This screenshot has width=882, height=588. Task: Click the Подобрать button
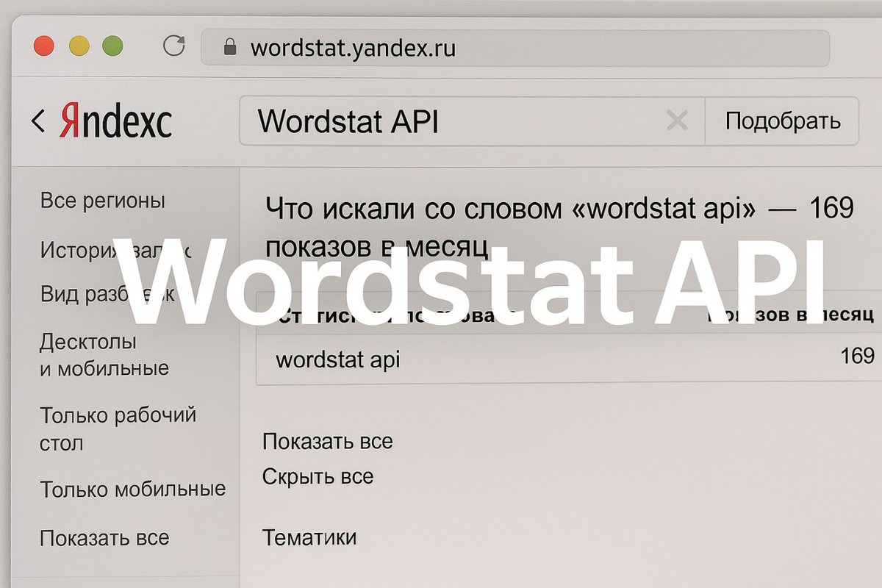[x=782, y=121]
